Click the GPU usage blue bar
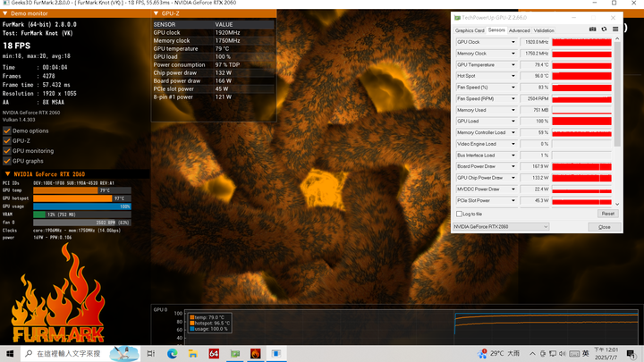 tap(82, 206)
